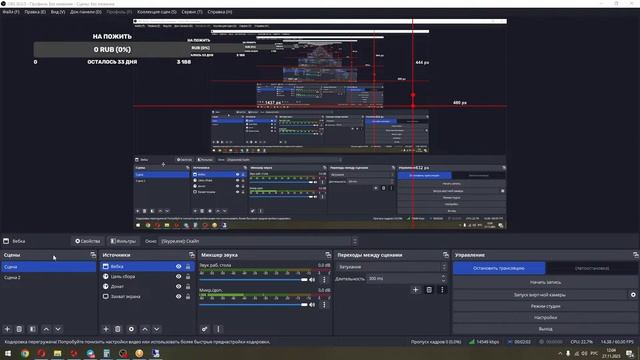Open Mic/Aux channel options dots
This screenshot has width=640, height=360.
click(x=324, y=305)
